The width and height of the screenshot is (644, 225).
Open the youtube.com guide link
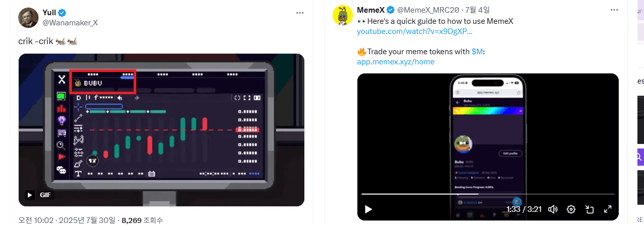click(415, 31)
